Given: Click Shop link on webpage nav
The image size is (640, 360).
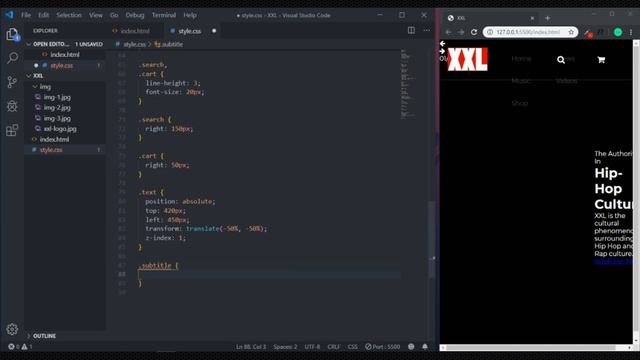Looking at the screenshot, I should point(520,103).
